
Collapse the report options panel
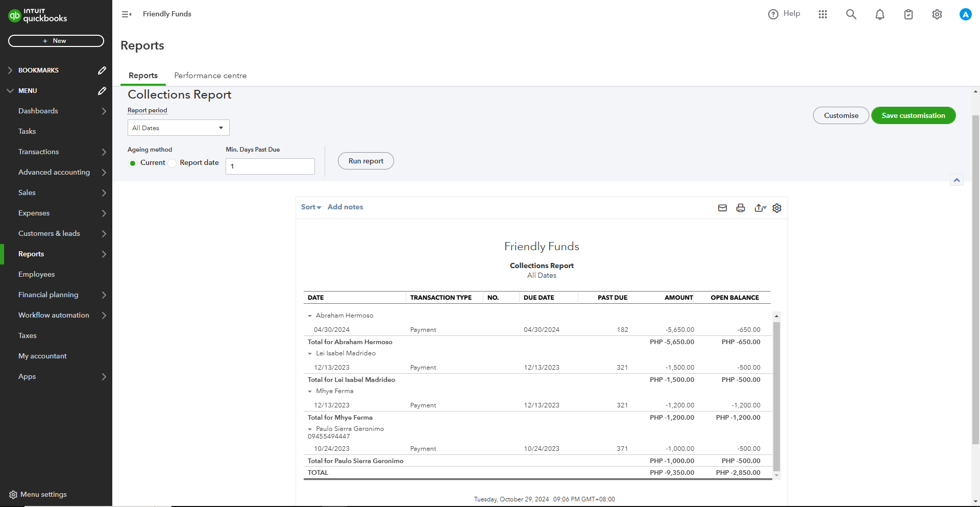click(x=957, y=180)
